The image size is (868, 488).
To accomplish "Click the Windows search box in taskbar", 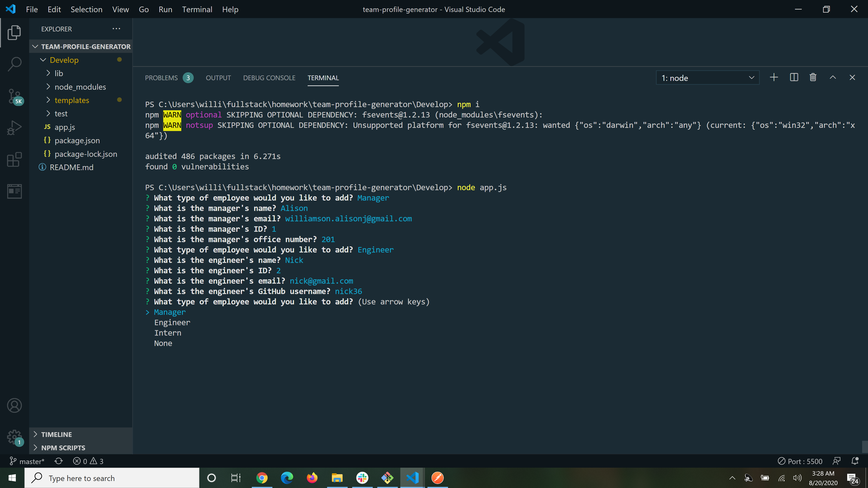I will [113, 478].
